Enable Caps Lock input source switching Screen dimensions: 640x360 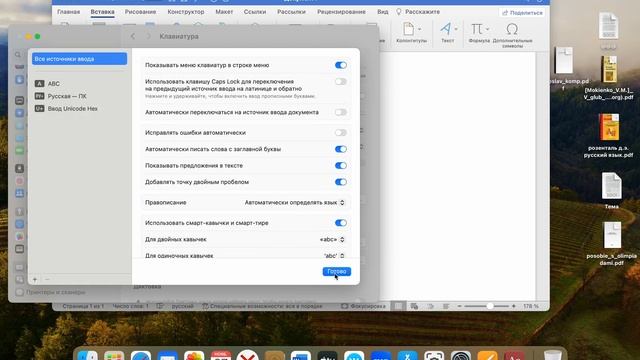(x=340, y=82)
